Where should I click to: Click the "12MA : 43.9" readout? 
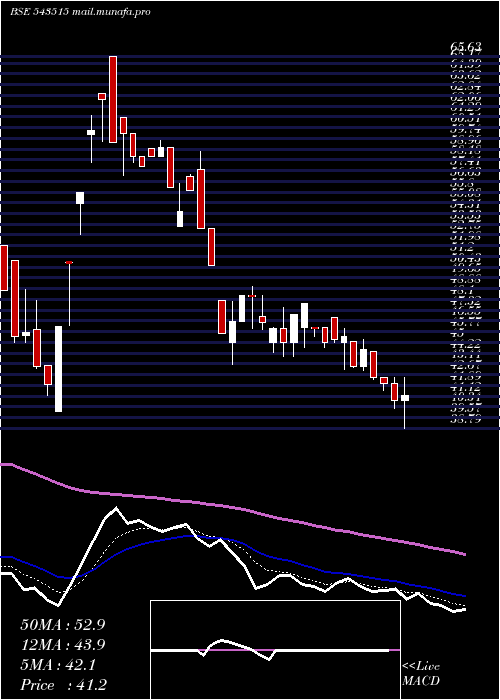[62, 645]
